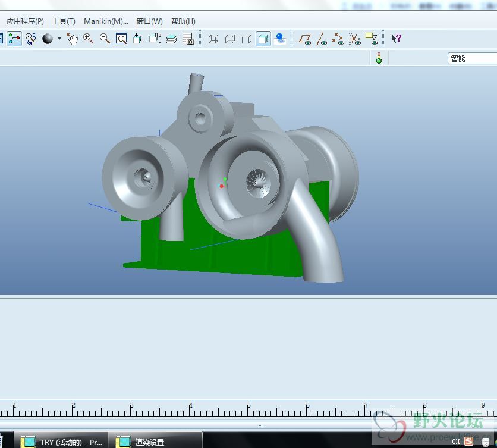
Task: Select the zoom out magnifier
Action: [x=105, y=39]
